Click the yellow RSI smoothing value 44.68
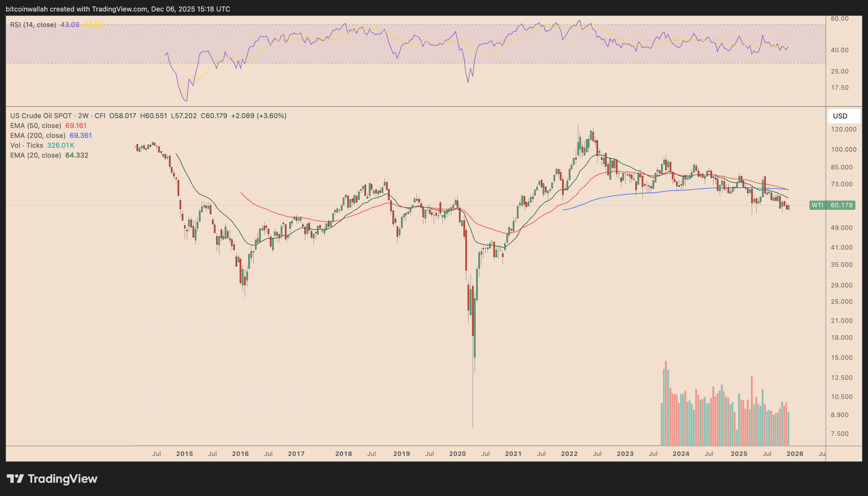Image resolution: width=868 pixels, height=496 pixels. (x=93, y=24)
